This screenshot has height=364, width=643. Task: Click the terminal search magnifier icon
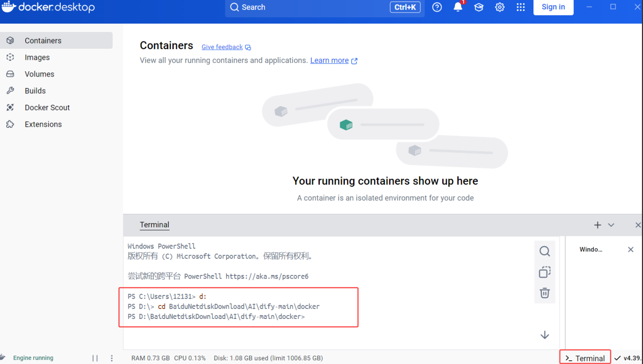(x=545, y=251)
